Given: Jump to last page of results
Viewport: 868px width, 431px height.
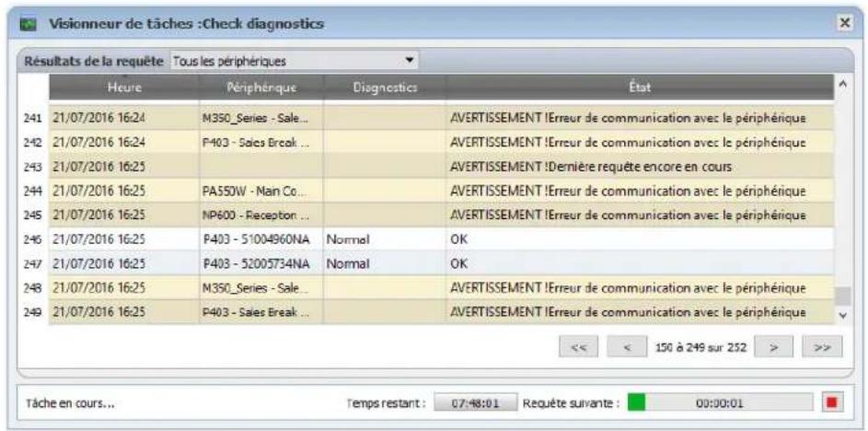Looking at the screenshot, I should (x=822, y=347).
